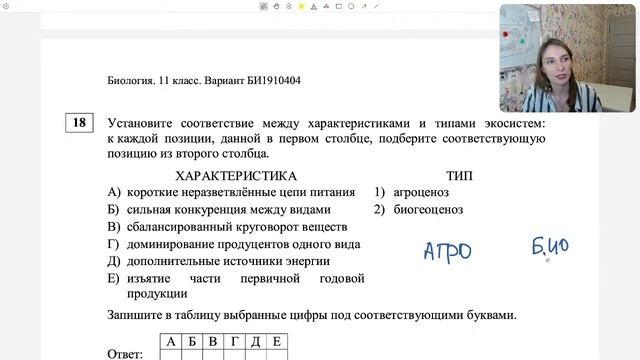Image resolution: width=640 pixels, height=360 pixels.
Task: Click the Запишите в таблицу instruction line
Action: tap(312, 315)
